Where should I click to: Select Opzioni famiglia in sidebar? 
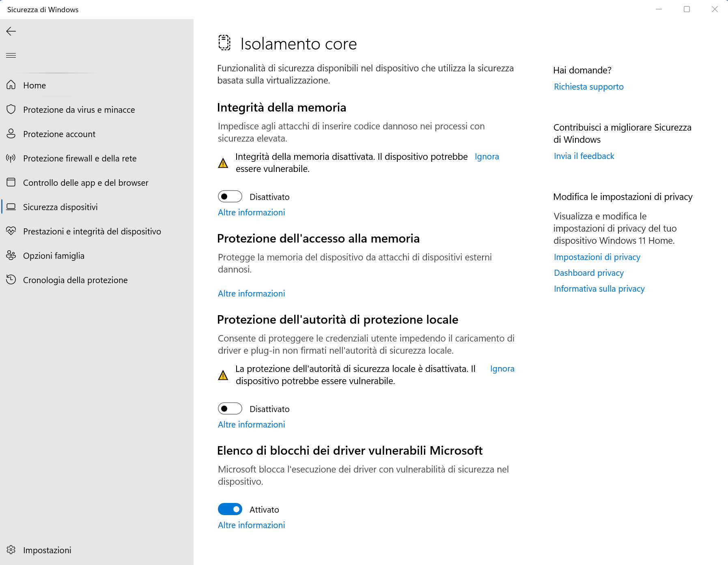(x=54, y=256)
